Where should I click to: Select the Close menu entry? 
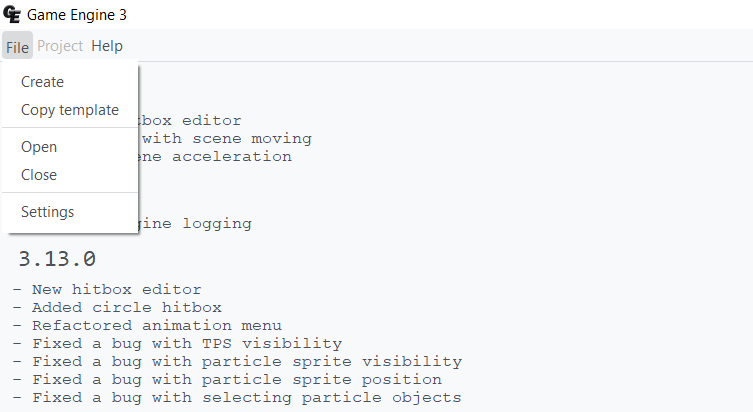point(39,175)
